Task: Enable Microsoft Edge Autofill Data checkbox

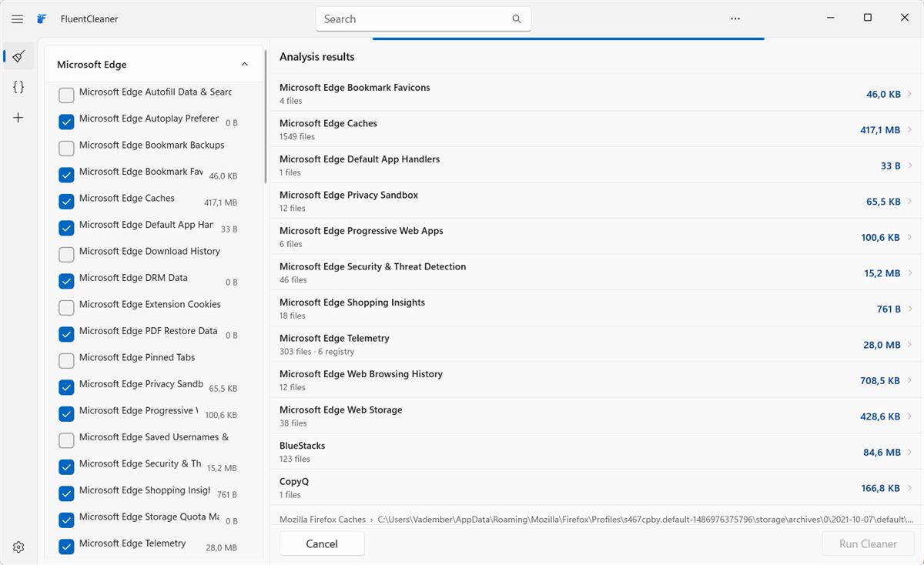Action: tap(66, 95)
